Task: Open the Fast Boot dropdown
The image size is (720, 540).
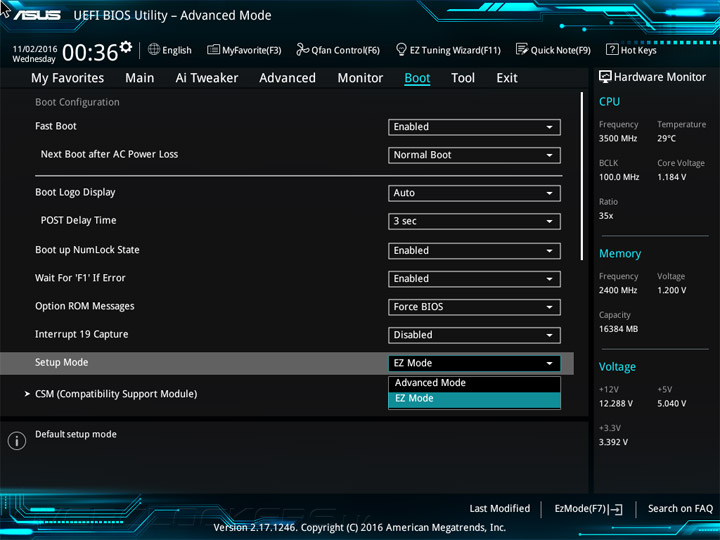Action: (x=474, y=127)
